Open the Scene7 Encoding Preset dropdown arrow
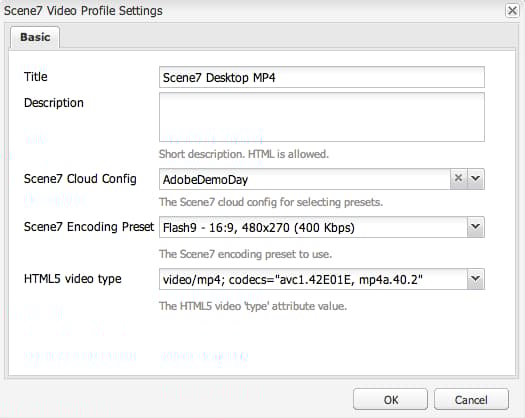The height and width of the screenshot is (418, 525). click(475, 227)
